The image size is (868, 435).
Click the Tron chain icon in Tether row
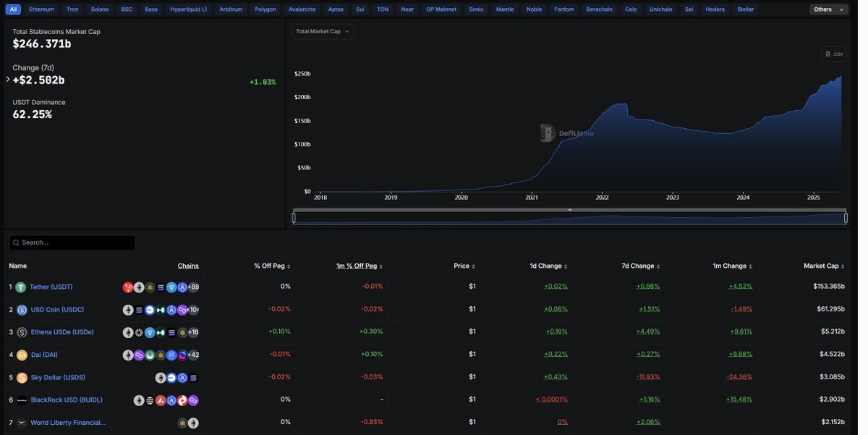[x=128, y=287]
